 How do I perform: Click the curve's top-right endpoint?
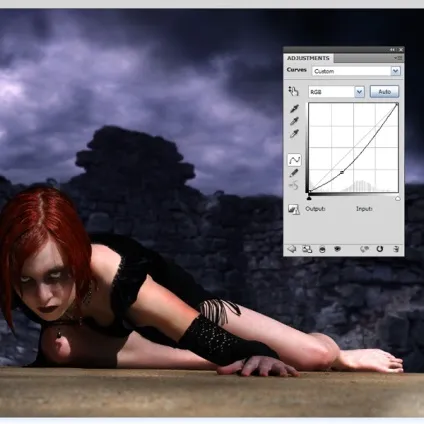[x=397, y=105]
